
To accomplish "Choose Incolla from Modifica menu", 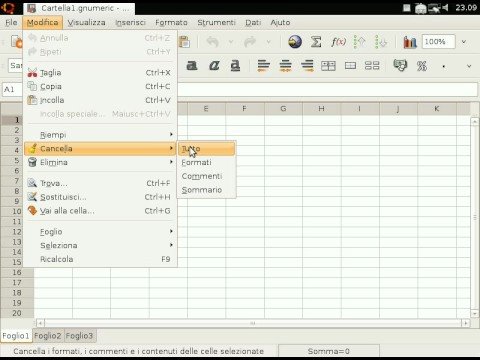I will [100, 100].
